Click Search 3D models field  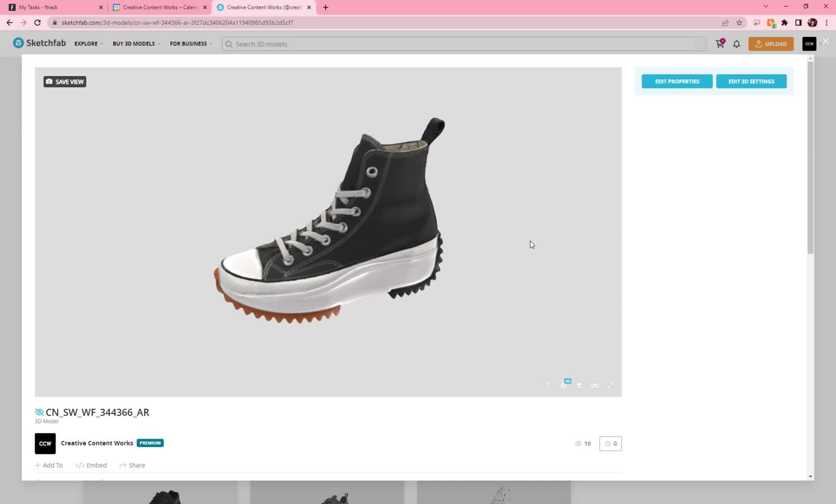click(x=462, y=44)
